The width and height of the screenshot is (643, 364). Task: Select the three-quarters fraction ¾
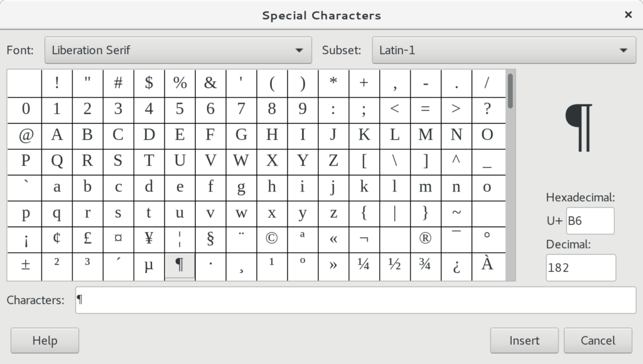[426, 265]
